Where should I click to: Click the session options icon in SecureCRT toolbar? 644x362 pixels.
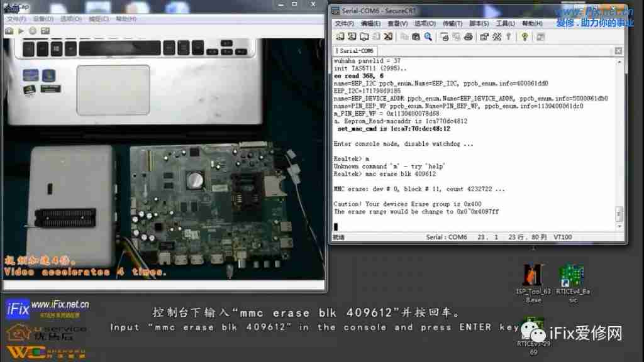(484, 37)
